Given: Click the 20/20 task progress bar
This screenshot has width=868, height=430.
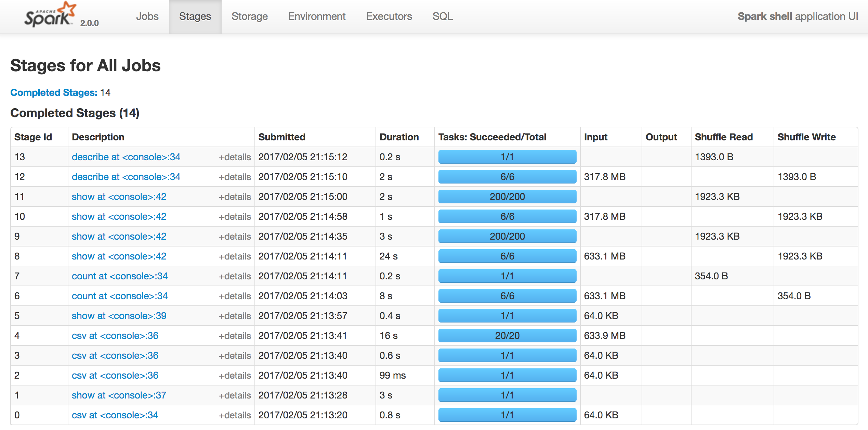Looking at the screenshot, I should (507, 336).
